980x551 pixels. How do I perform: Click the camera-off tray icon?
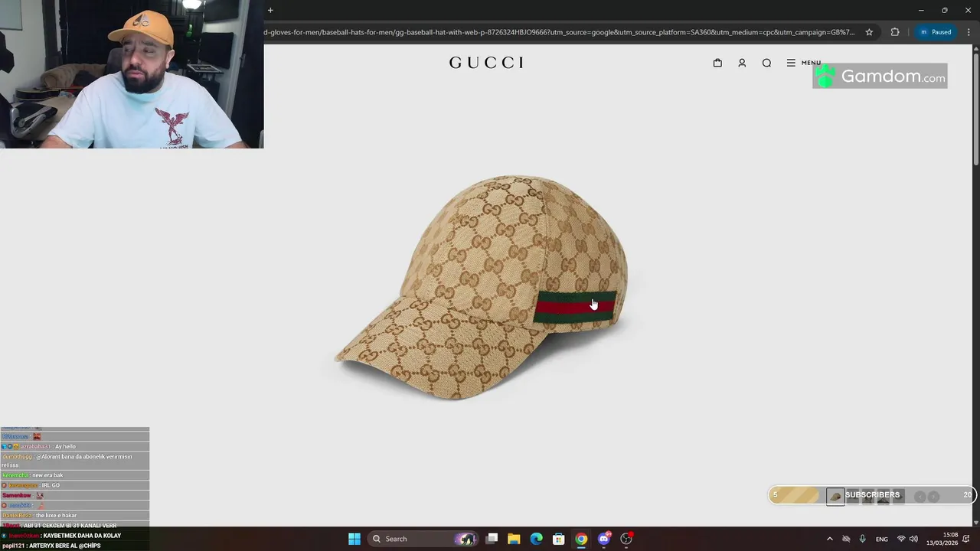[846, 539]
